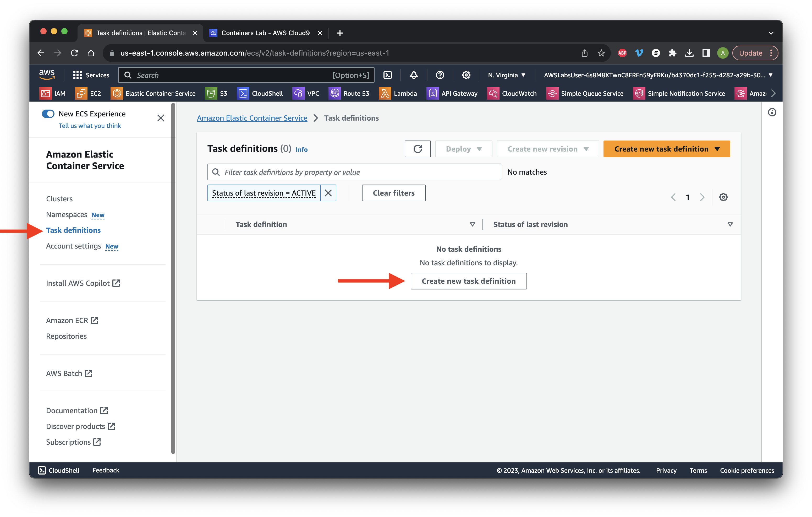
Task: Open EC2 shortcut in favorites bar
Action: pos(88,94)
